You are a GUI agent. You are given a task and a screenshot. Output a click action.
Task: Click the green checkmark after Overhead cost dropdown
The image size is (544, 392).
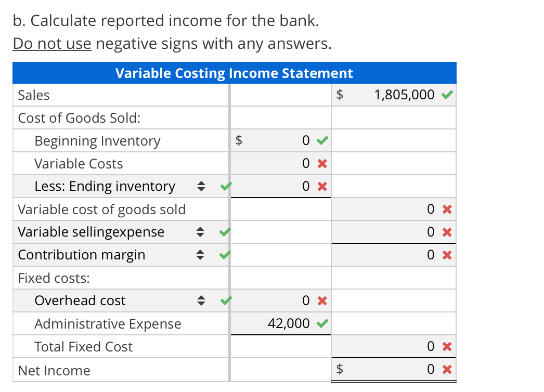[226, 300]
